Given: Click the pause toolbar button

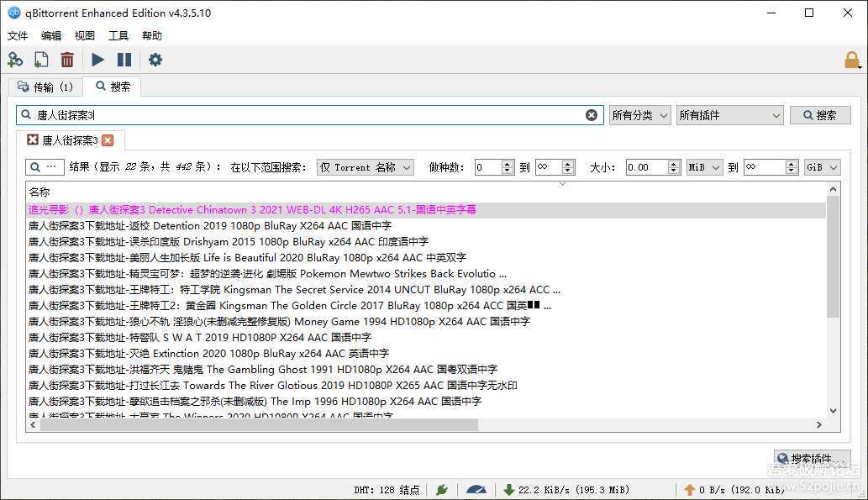Looking at the screenshot, I should 124,60.
